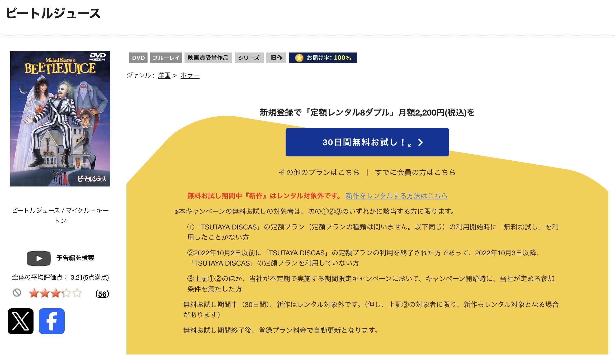Open 新作をレンタルする方法はこちら link
Image resolution: width=615 pixels, height=364 pixels.
tap(396, 196)
